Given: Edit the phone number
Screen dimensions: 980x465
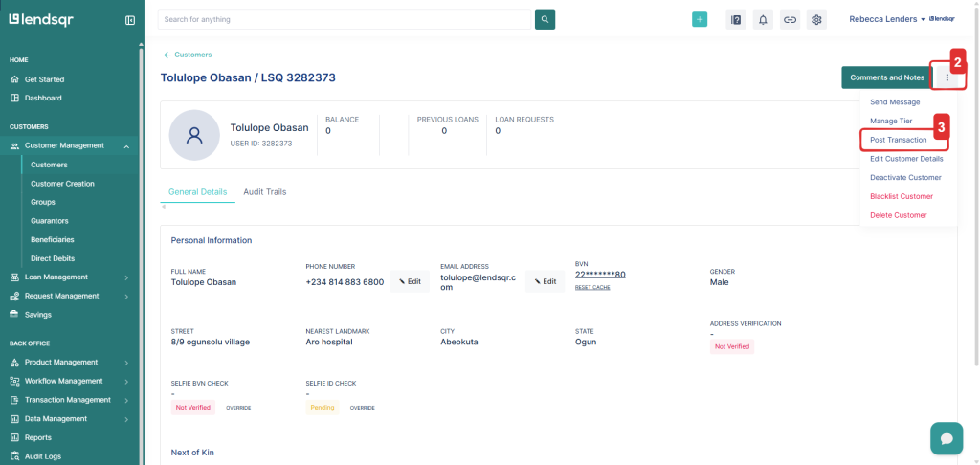Looking at the screenshot, I should click(x=410, y=281).
